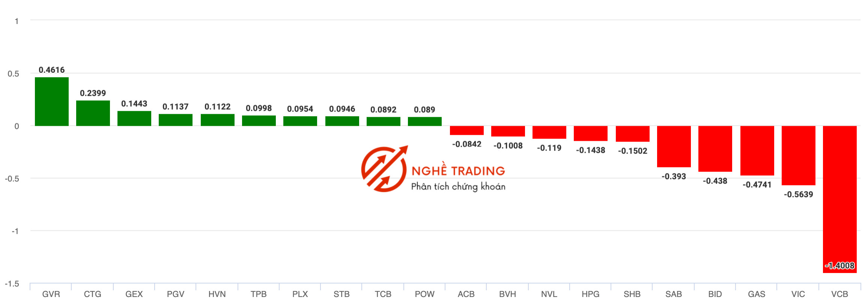
Task: Select the BID axis label
Action: tap(715, 294)
